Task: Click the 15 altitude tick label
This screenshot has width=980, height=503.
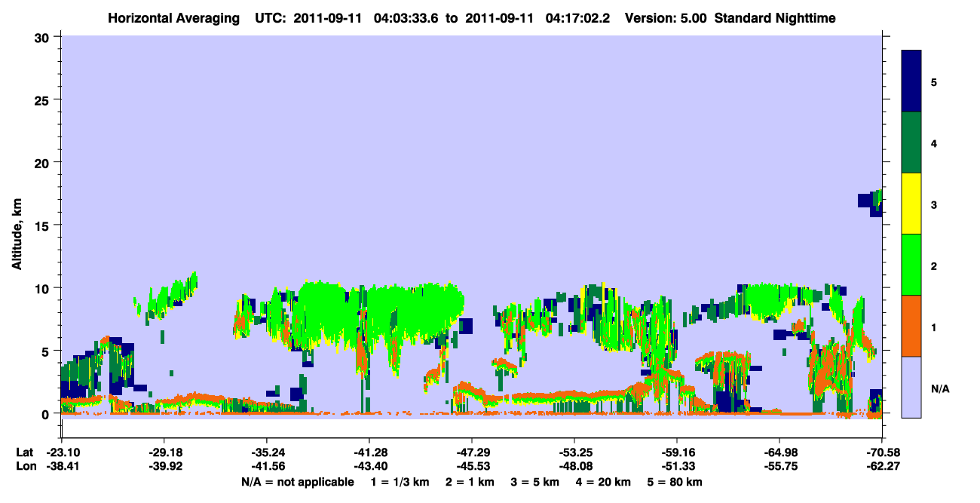Action: pos(44,225)
